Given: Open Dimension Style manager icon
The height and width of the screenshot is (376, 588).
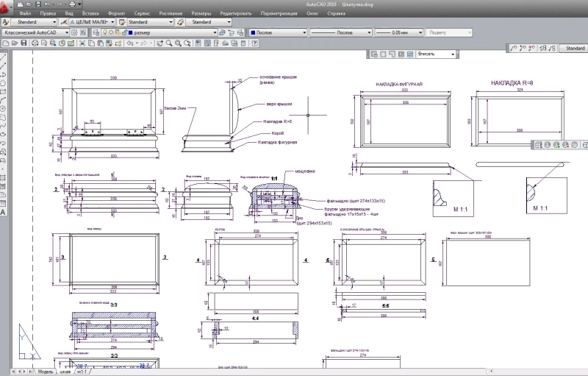Looking at the screenshot, I should coord(65,22).
